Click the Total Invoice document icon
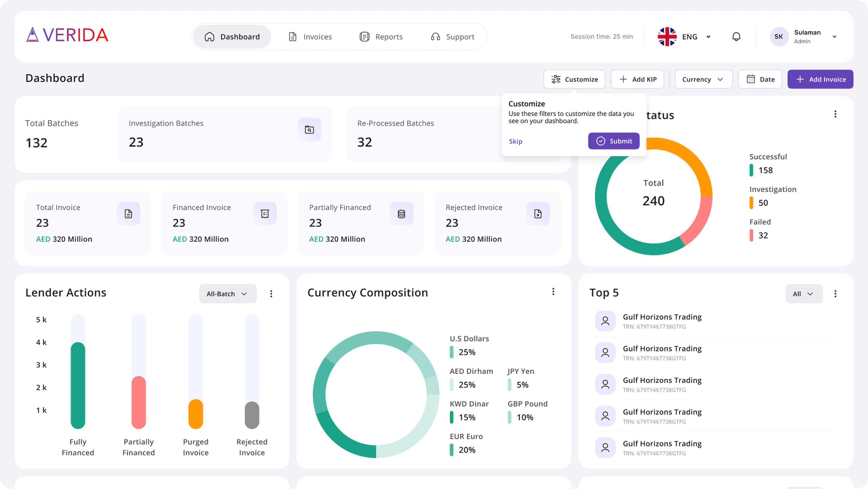This screenshot has height=489, width=868. 128,214
